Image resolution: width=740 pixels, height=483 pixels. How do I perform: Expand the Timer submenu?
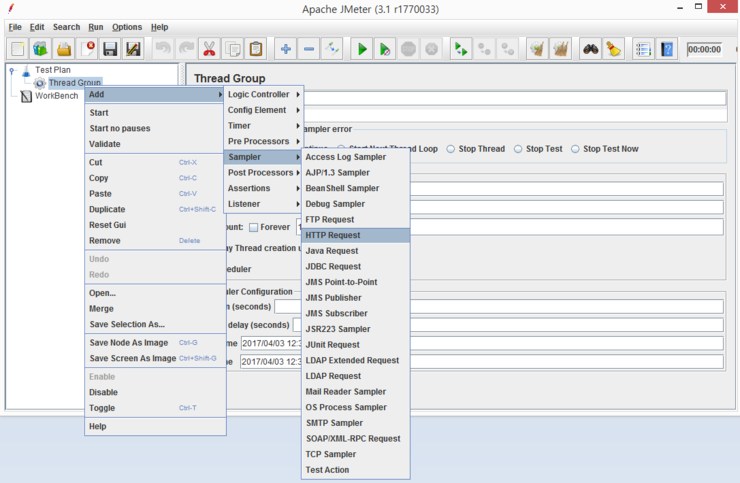pos(264,126)
